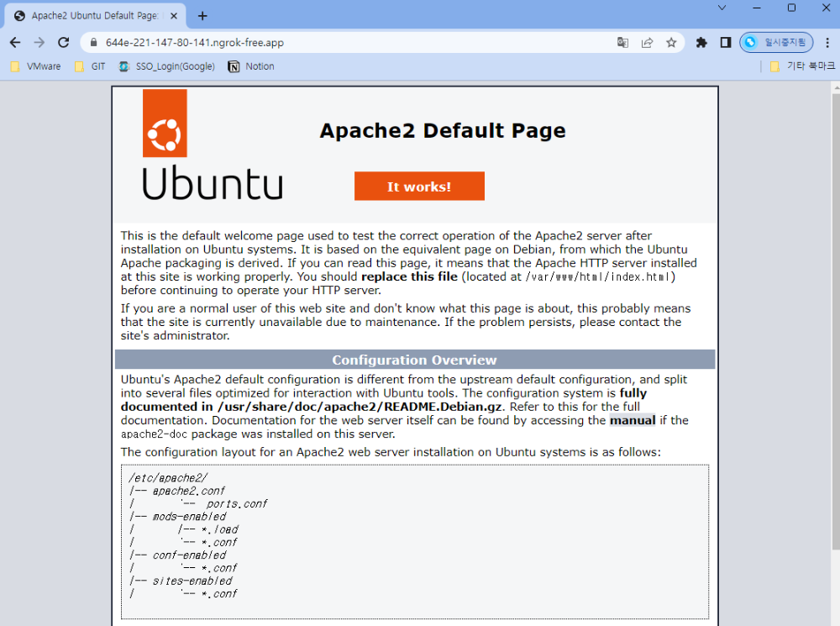Open Extensions puzzle icon

pyautogui.click(x=701, y=42)
